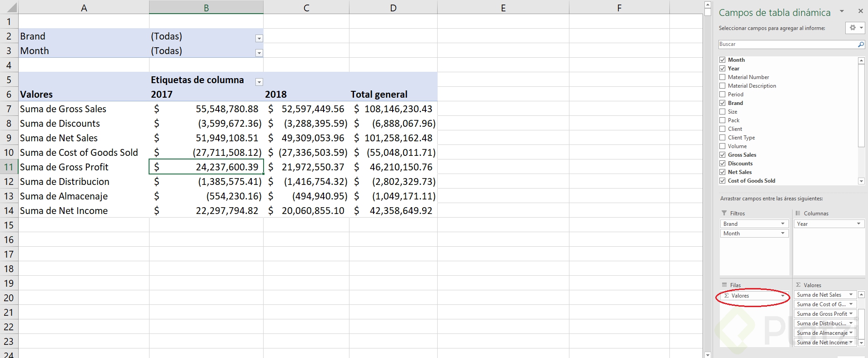This screenshot has width=868, height=358.
Task: Select column B header
Action: (x=206, y=7)
